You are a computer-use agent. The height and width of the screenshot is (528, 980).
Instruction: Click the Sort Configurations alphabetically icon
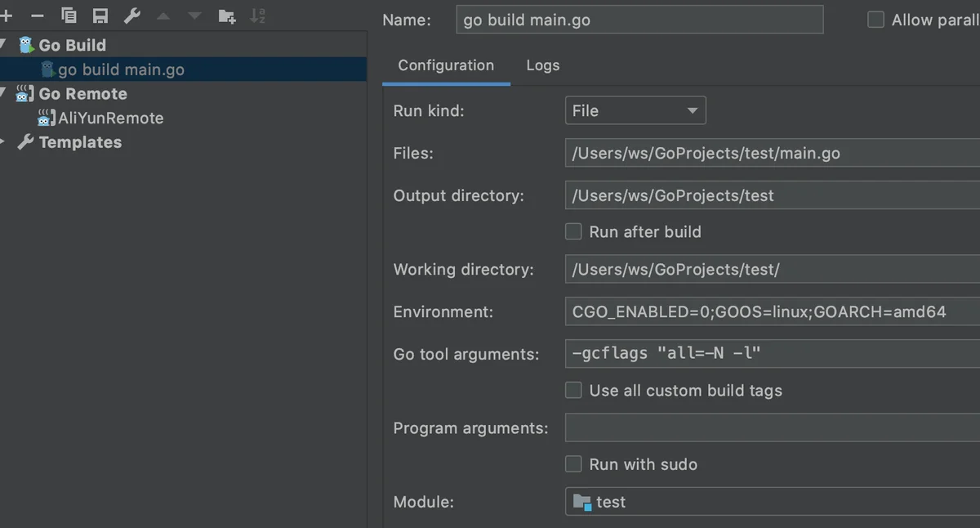click(x=257, y=16)
